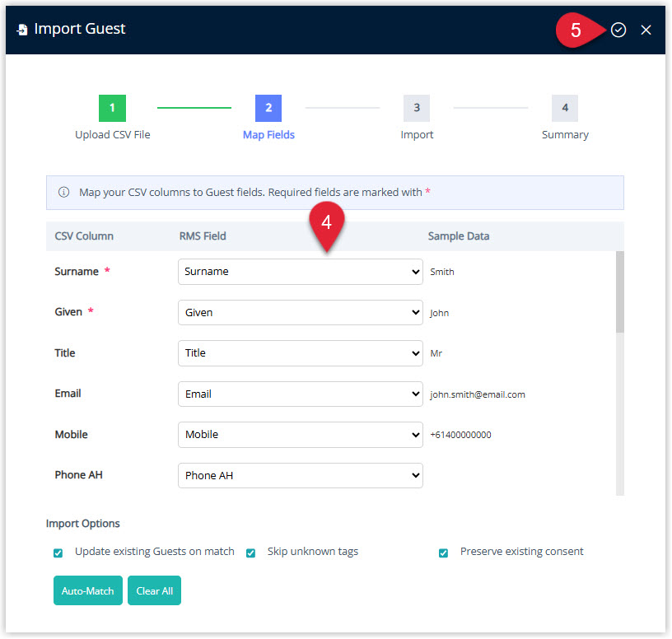
Task: Click the RMS Field column header
Action: point(203,236)
